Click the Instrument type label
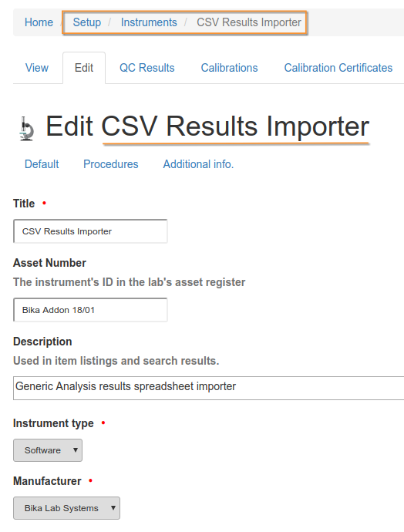The image size is (404, 532). point(53,423)
